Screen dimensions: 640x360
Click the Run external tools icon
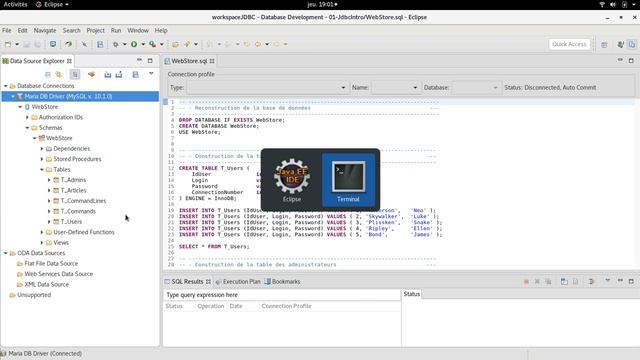(153, 44)
